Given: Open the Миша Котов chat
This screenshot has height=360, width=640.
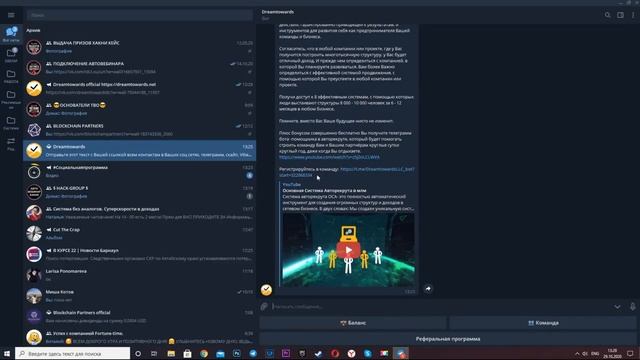Looking at the screenshot, I should point(140,296).
